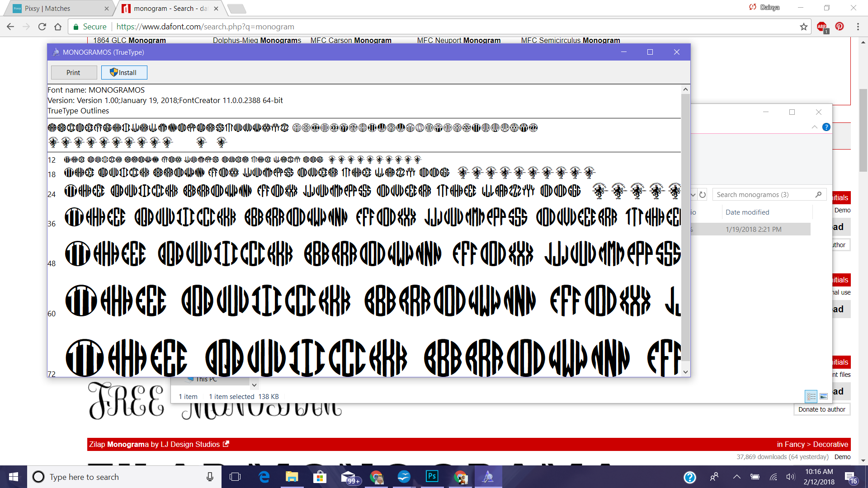Click the font viewer vertical scrollbar thumb
Screen dimensions: 868x488
685,228
